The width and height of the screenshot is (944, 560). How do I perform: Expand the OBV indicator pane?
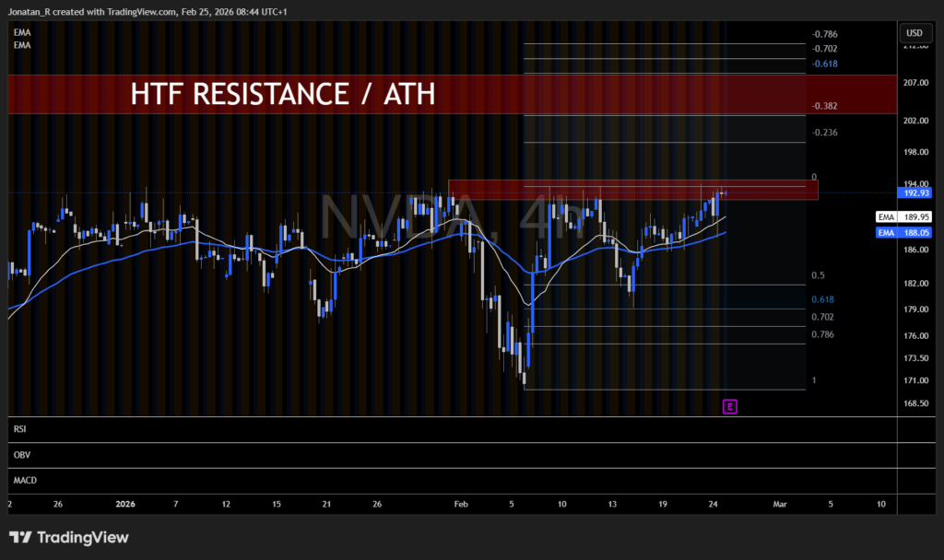coord(20,455)
